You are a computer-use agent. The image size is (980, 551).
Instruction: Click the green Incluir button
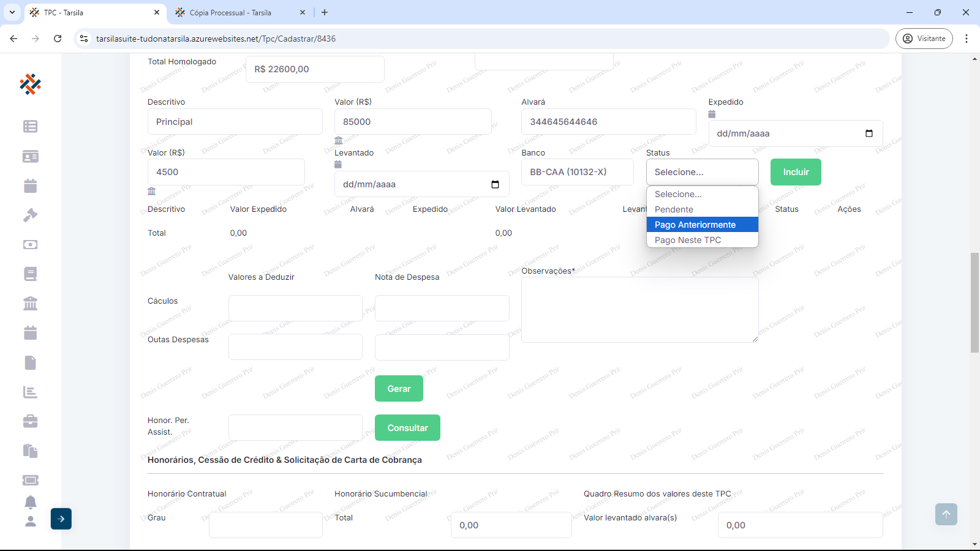[x=795, y=172]
